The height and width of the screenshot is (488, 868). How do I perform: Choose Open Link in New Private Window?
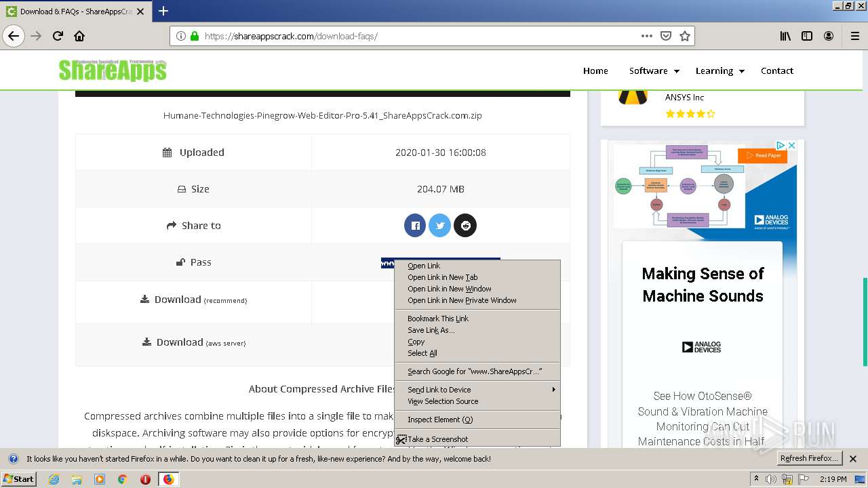click(x=477, y=300)
